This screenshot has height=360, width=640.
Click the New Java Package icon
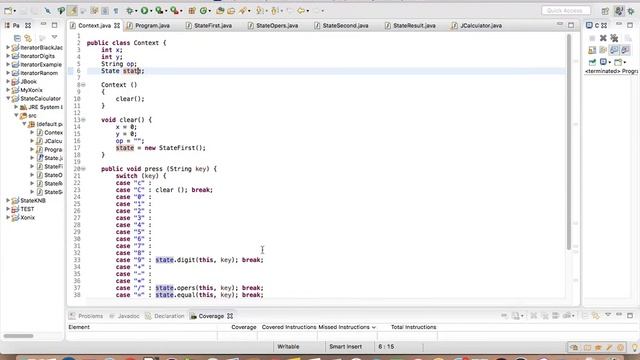click(191, 11)
